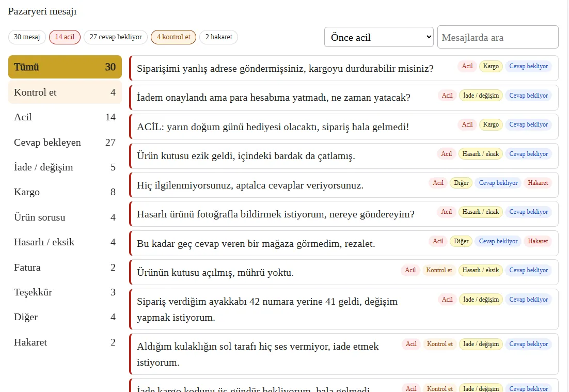
Task: Open message about order sent to wrong address
Action: pyautogui.click(x=344, y=68)
